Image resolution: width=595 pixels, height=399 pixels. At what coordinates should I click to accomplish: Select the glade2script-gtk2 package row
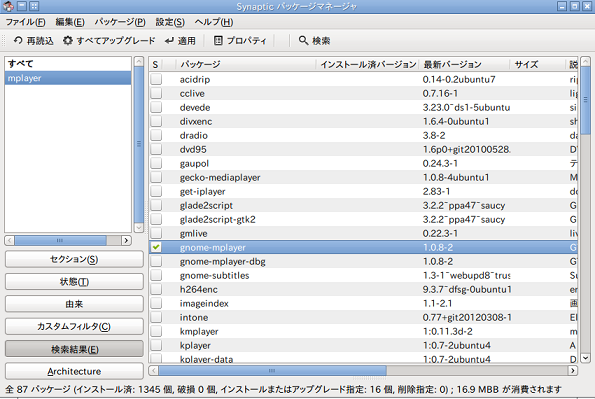tap(363, 219)
